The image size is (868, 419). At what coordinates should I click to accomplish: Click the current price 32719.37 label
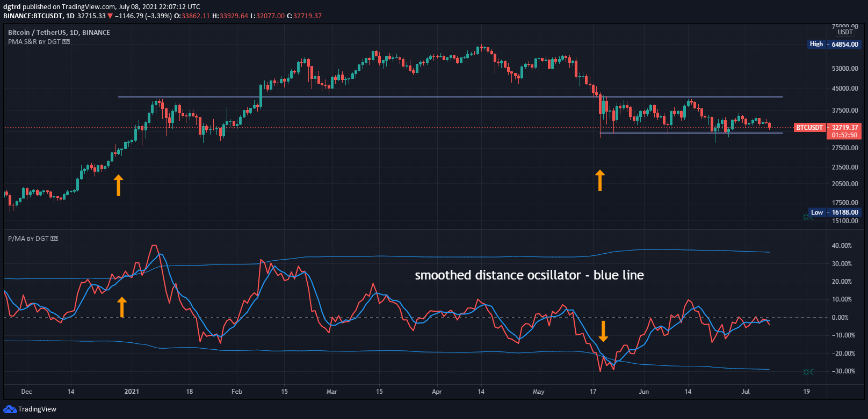coord(845,128)
